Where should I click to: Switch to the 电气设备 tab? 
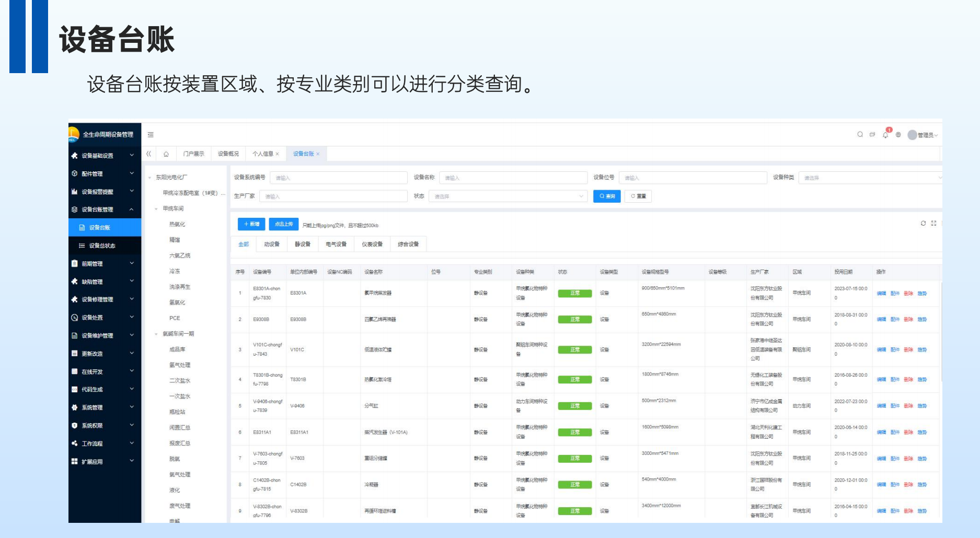pyautogui.click(x=336, y=244)
